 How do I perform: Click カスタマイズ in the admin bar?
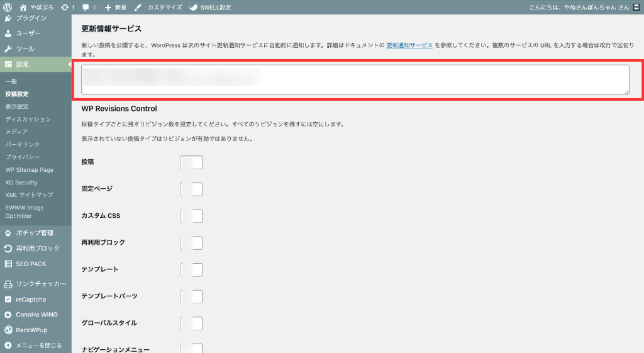[x=165, y=8]
